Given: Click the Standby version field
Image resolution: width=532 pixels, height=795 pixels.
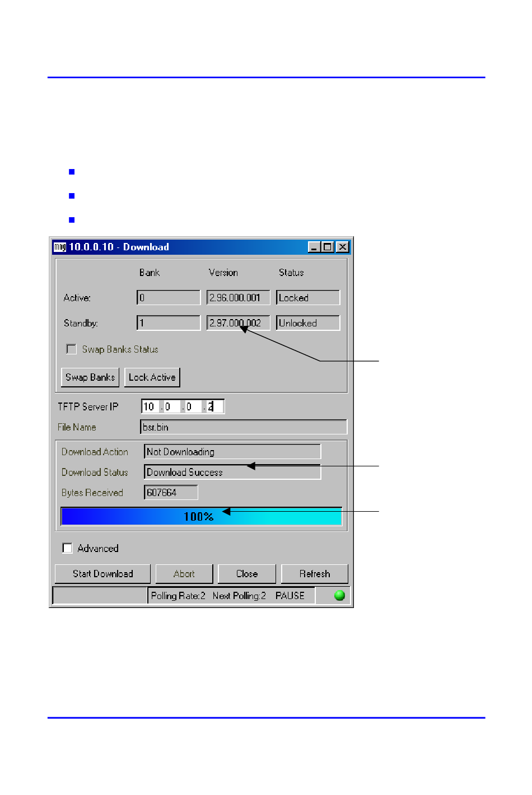Looking at the screenshot, I should coord(238,323).
